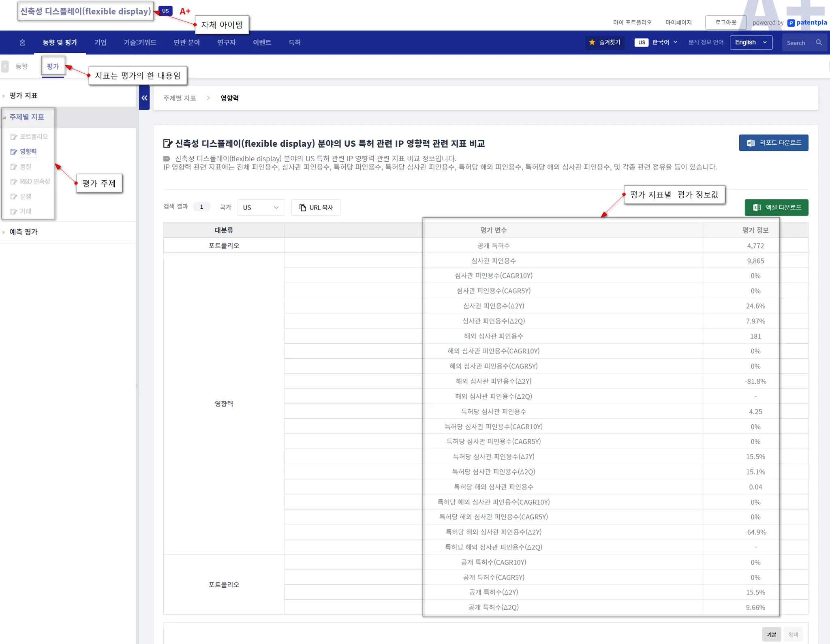The image size is (830, 644).
Task: Click the 즐겨찾기 star favorite icon
Action: [x=592, y=42]
